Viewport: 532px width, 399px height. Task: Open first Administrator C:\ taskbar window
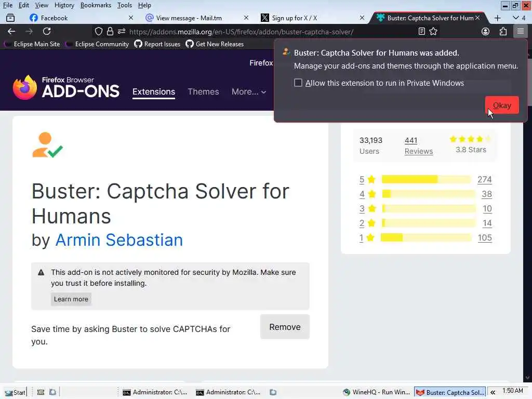[155, 392]
